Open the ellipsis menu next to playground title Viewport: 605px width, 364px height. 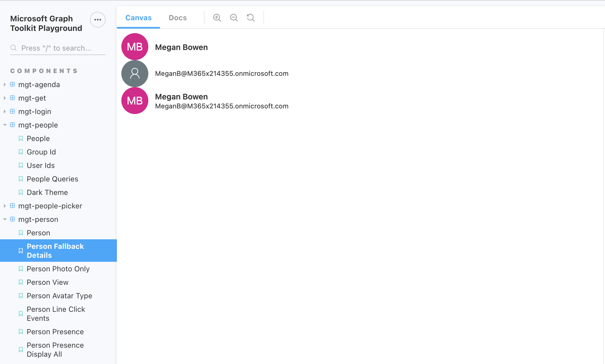click(97, 20)
